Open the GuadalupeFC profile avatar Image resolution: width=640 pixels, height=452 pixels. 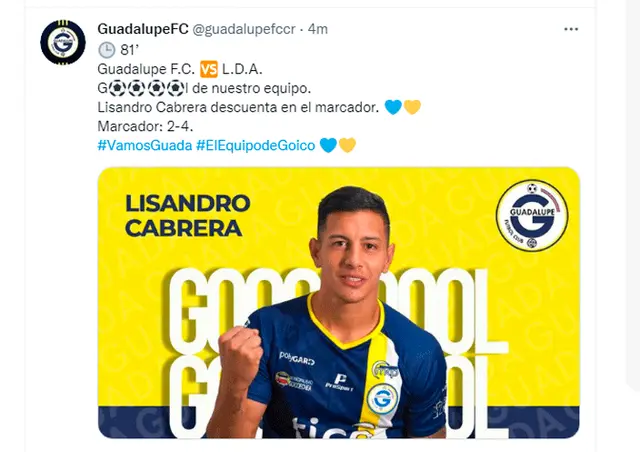coord(63,42)
